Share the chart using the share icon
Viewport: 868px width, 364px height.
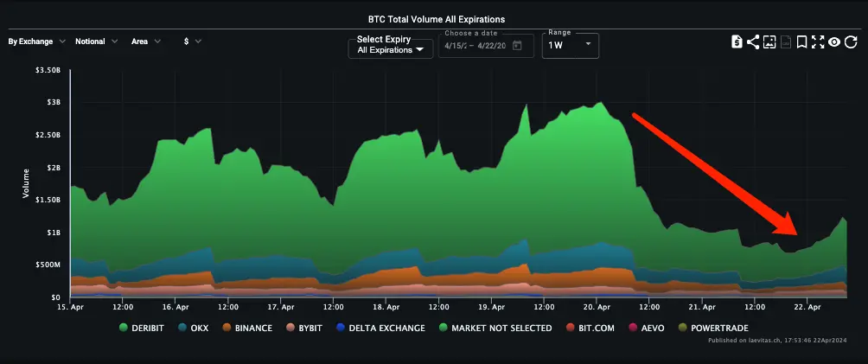click(752, 42)
